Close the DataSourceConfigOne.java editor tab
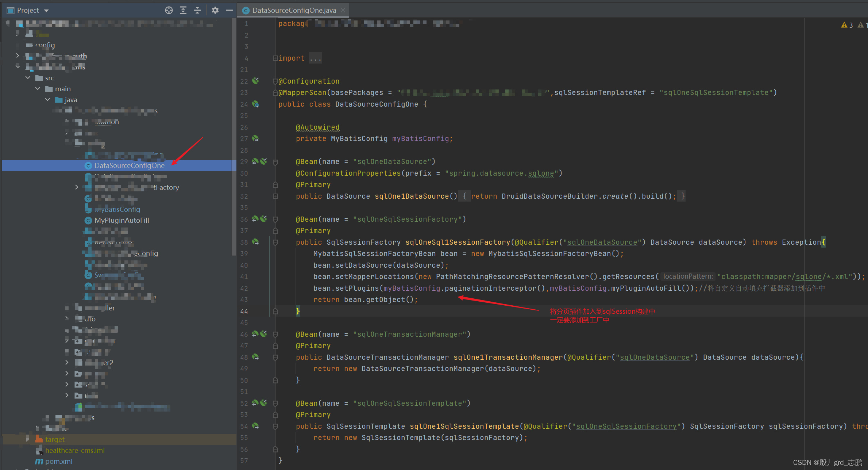This screenshot has width=868, height=470. pos(343,10)
